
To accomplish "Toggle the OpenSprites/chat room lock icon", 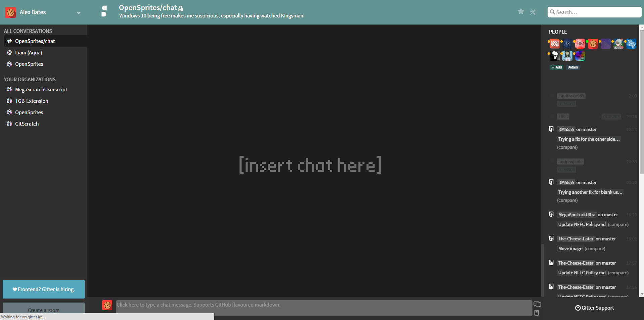I will point(181,8).
